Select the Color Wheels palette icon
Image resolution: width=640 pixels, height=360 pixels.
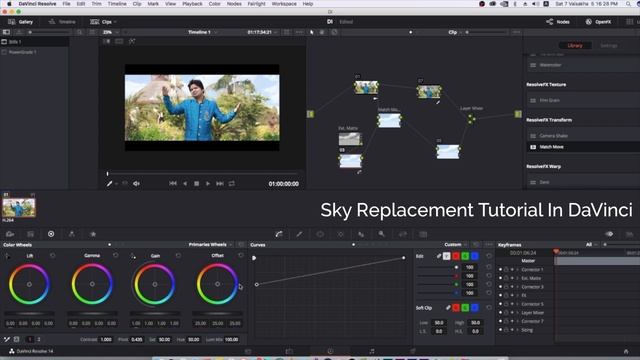pos(51,234)
